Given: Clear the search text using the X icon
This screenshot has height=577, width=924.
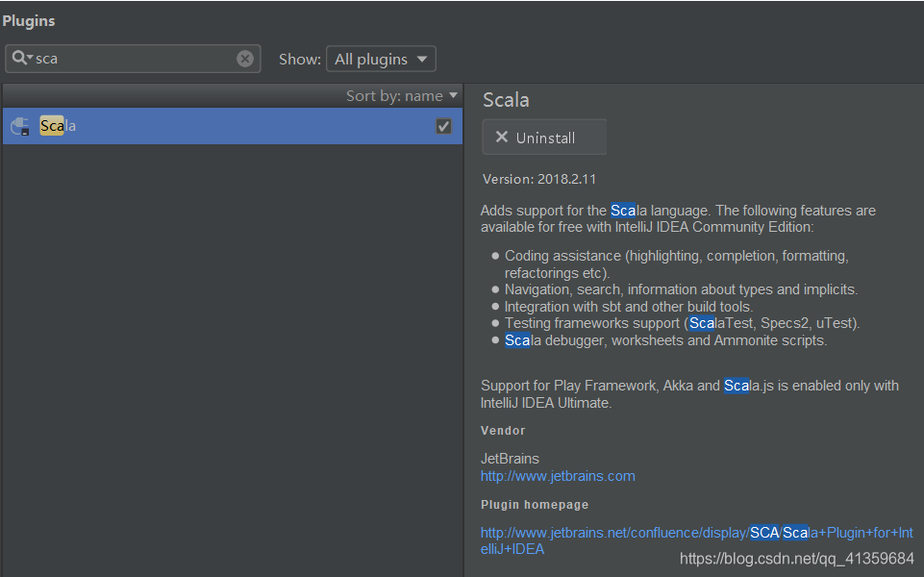Looking at the screenshot, I should point(245,58).
